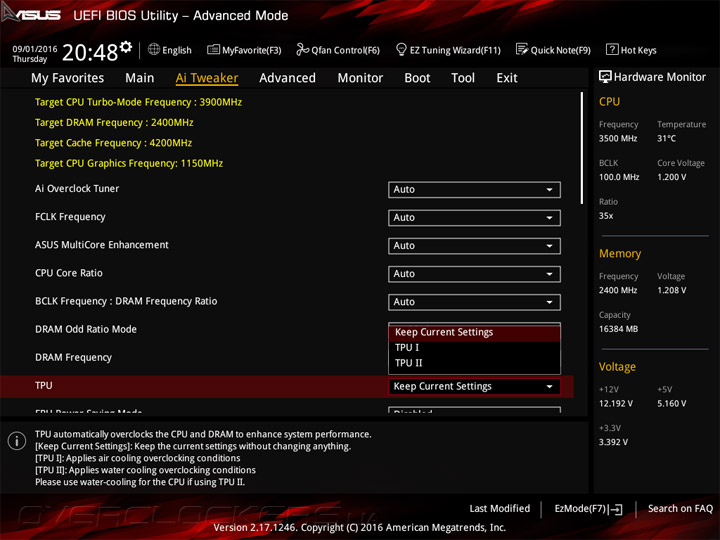Click the +5V reading 5.160 V
This screenshot has height=540, width=720.
[672, 403]
